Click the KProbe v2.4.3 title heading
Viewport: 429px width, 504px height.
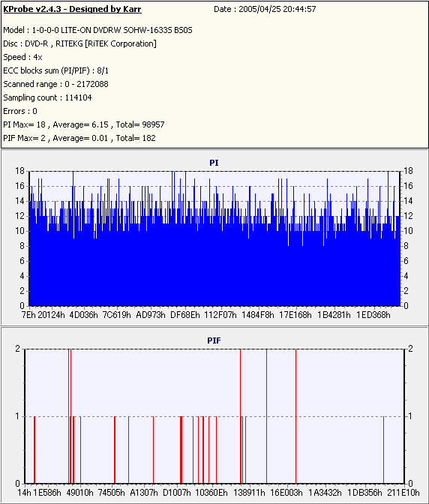point(72,9)
